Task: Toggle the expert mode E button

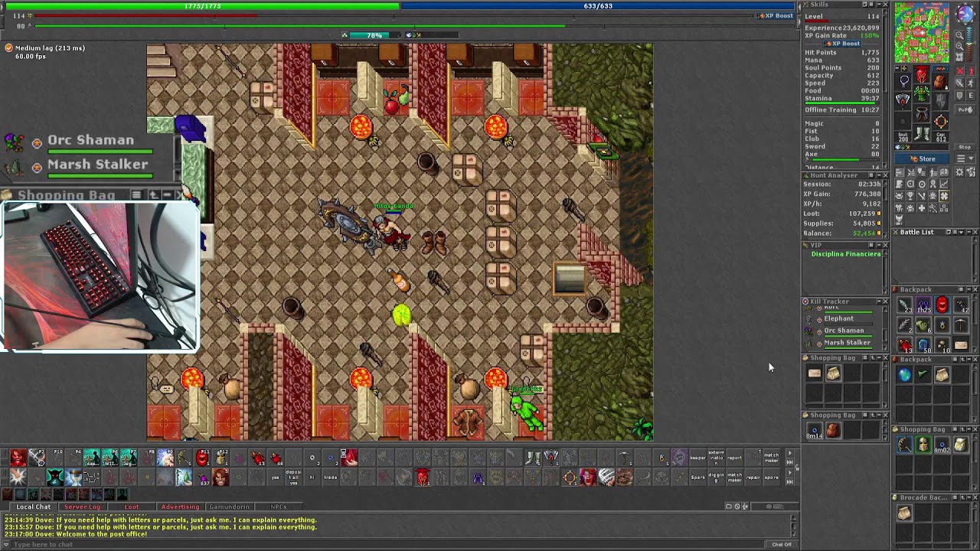Action: tap(971, 95)
